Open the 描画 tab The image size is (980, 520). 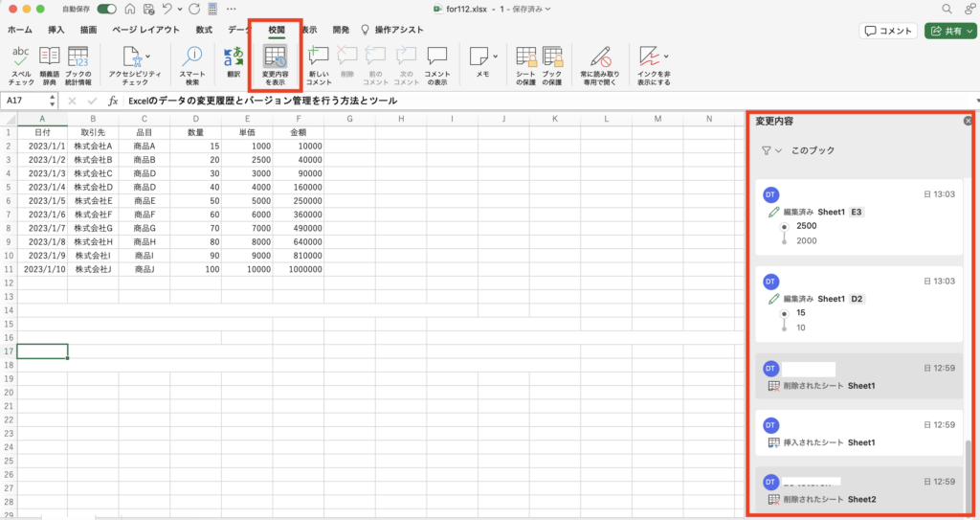coord(88,30)
